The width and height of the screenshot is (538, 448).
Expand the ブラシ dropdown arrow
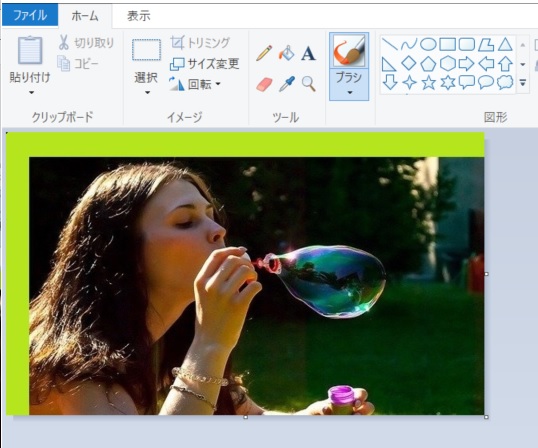[x=349, y=92]
